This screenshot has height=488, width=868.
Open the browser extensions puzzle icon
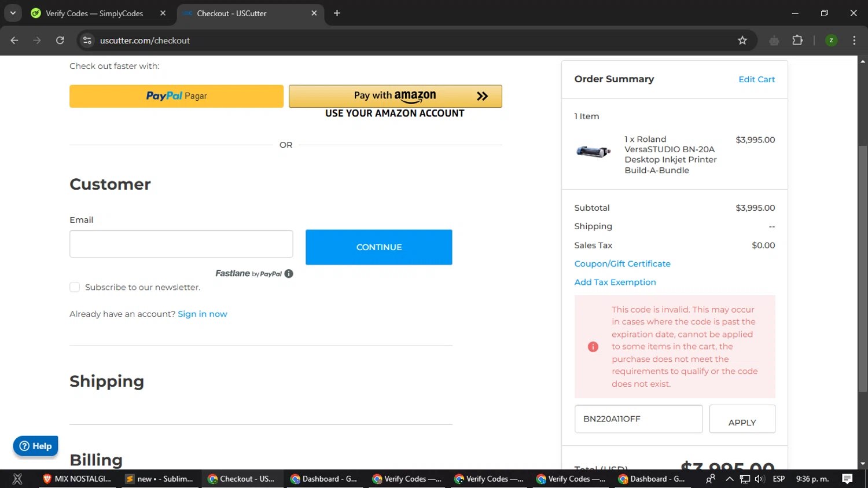(797, 41)
